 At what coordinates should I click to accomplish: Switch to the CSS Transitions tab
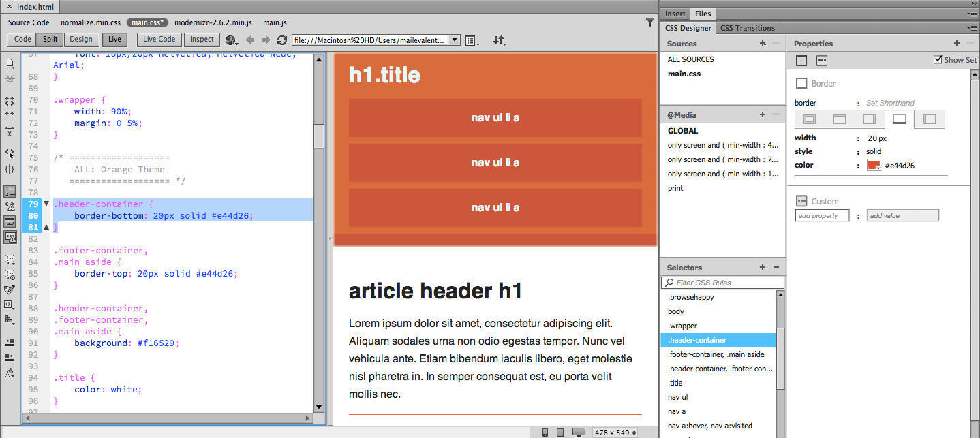pyautogui.click(x=748, y=28)
